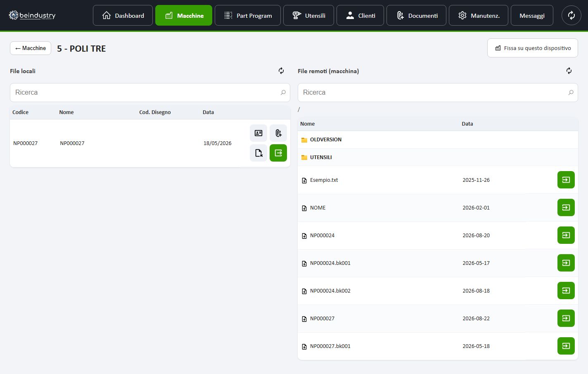Switch to the Part Program tab
588x374 pixels.
click(x=248, y=15)
